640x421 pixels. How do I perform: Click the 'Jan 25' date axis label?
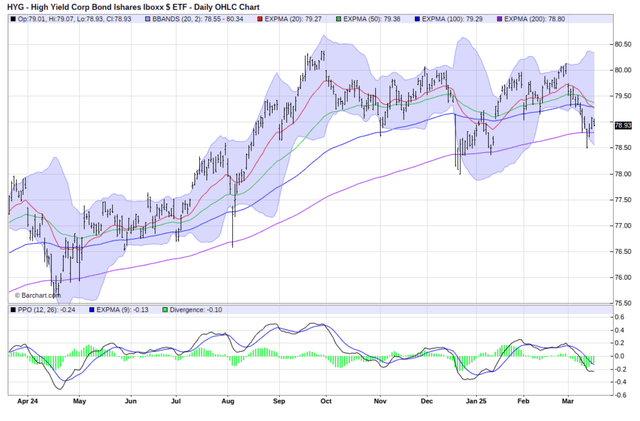[x=476, y=401]
